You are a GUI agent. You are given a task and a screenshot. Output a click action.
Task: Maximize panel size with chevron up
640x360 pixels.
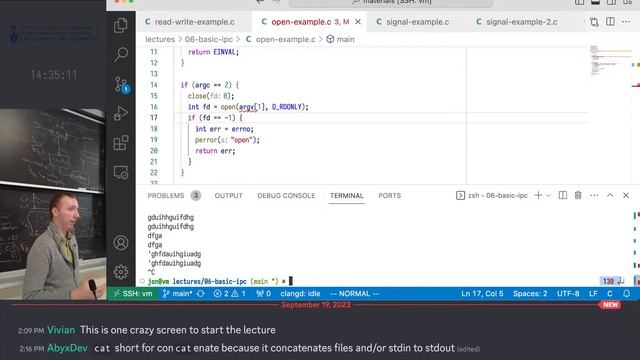610,196
